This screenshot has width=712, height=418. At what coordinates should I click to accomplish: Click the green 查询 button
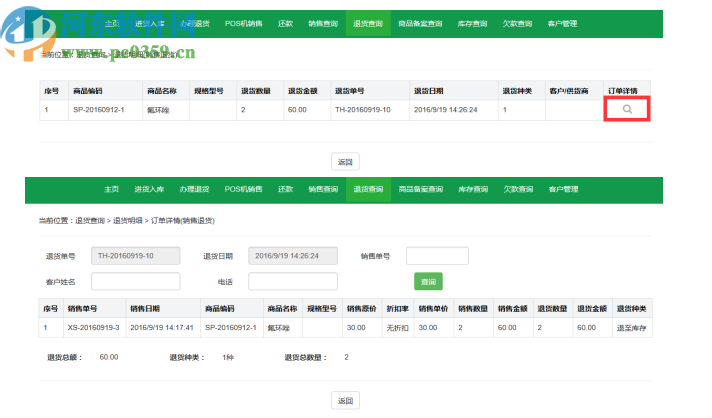(428, 281)
